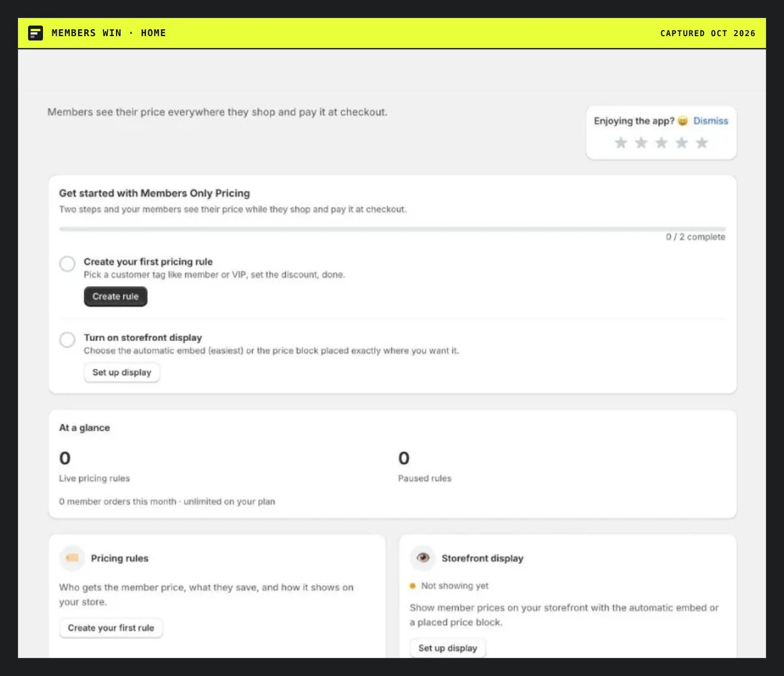This screenshot has height=676, width=784.
Task: Rate the app five stars
Action: [702, 143]
